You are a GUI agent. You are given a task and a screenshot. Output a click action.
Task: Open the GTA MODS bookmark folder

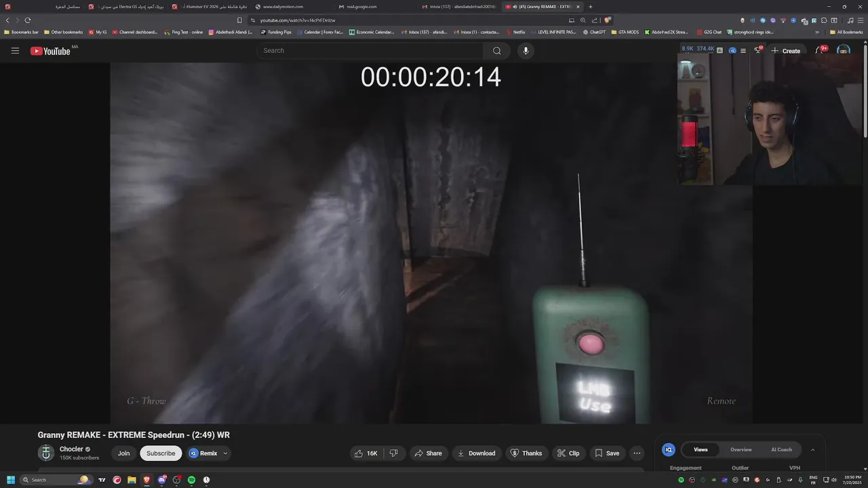pyautogui.click(x=625, y=32)
